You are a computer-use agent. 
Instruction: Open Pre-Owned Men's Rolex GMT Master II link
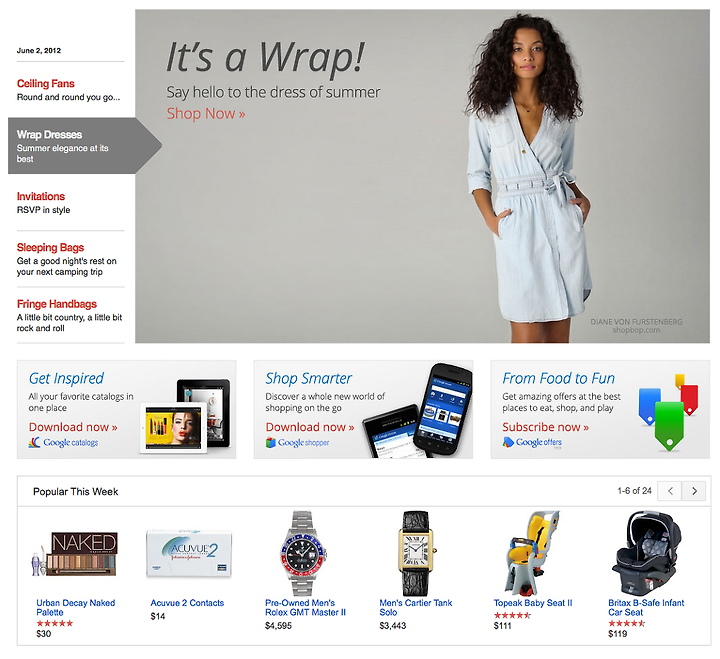tap(305, 608)
